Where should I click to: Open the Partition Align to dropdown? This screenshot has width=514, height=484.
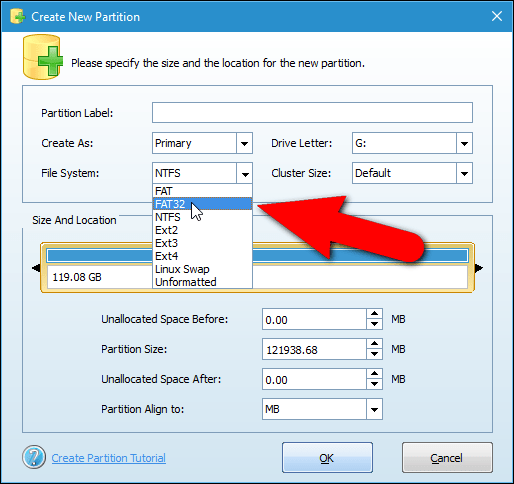[x=374, y=409]
